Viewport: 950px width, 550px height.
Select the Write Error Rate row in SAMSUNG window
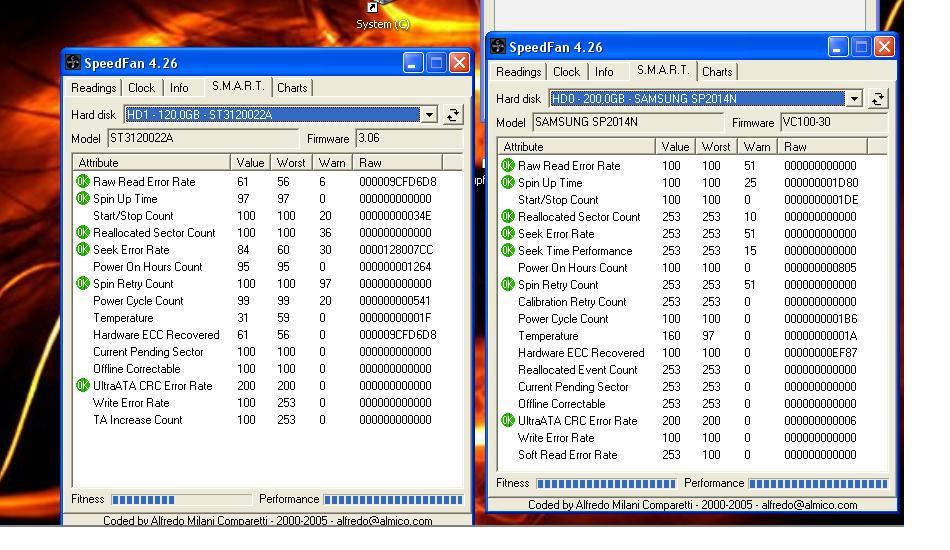[692, 437]
